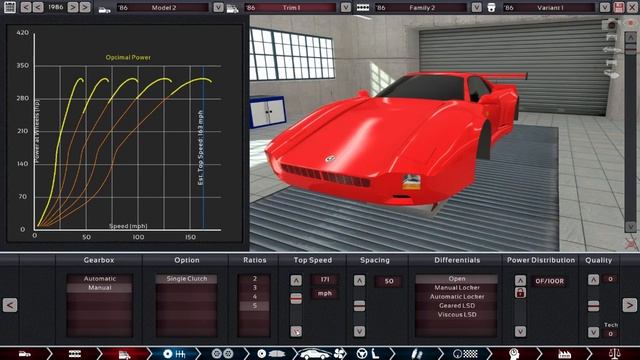This screenshot has width=640, height=360.
Task: Choose 2 gear ratios
Action: (x=254, y=278)
